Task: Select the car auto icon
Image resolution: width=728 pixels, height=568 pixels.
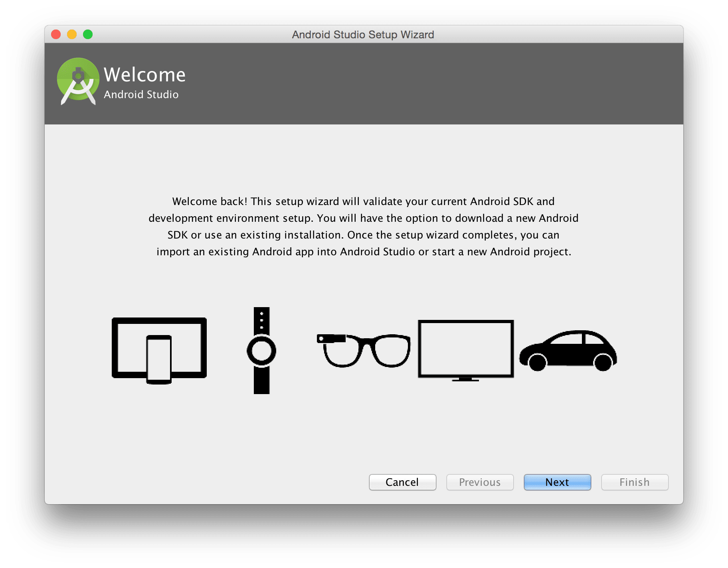Action: click(568, 351)
